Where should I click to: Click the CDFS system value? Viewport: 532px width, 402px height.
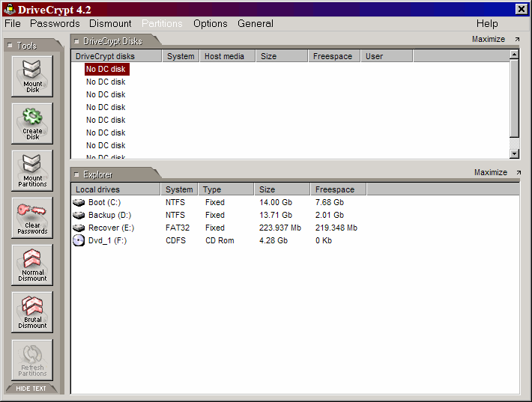coord(176,240)
